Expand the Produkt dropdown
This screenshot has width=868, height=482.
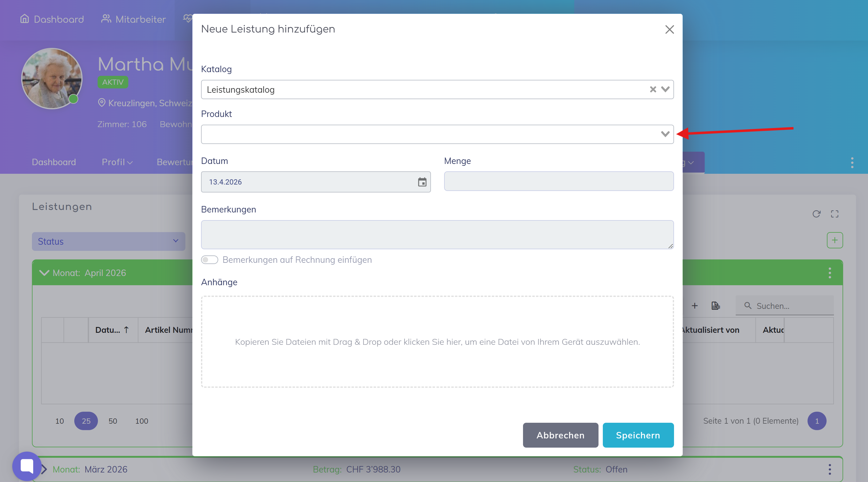point(665,134)
